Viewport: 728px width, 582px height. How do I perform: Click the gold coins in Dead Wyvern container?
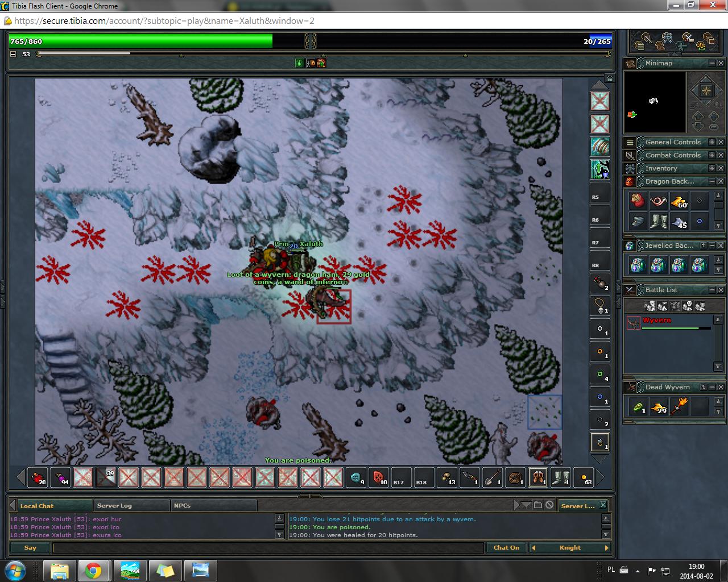pyautogui.click(x=659, y=406)
